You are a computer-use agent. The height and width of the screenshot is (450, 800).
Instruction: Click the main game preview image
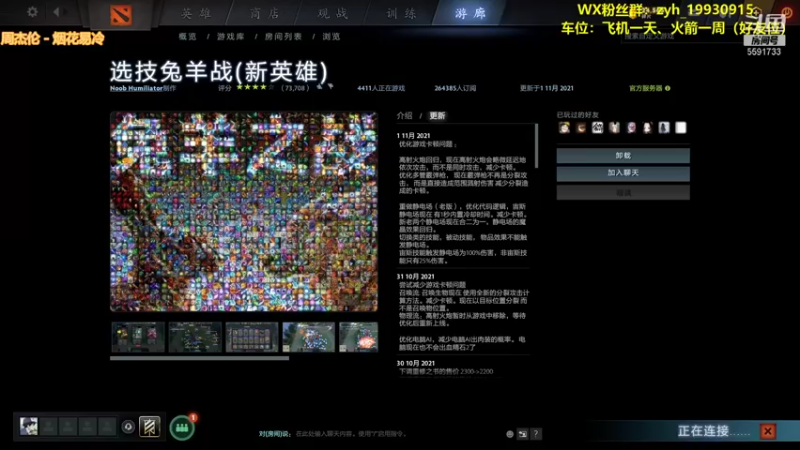pyautogui.click(x=244, y=211)
